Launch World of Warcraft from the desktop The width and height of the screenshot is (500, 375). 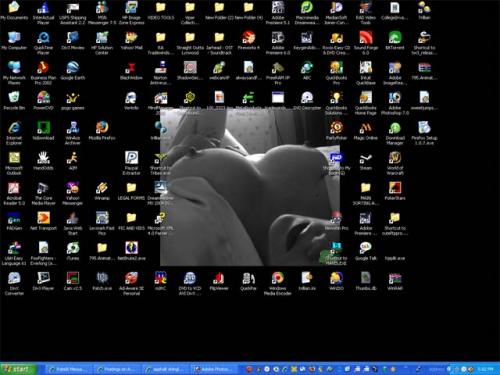pos(395,163)
